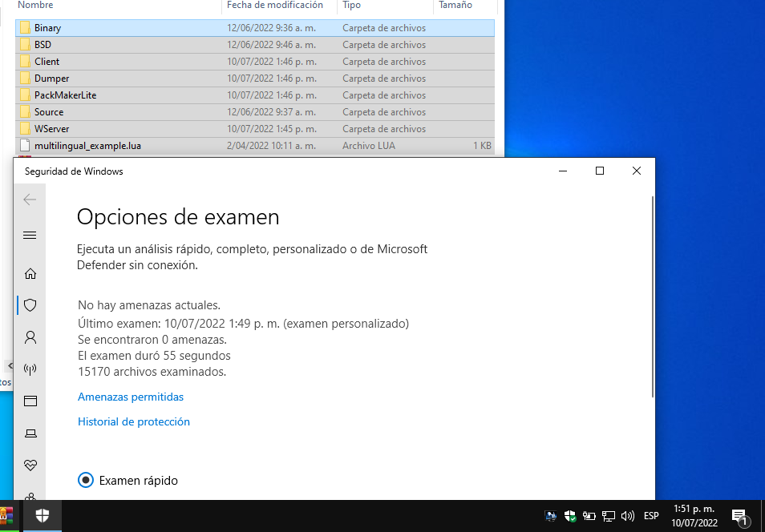The image size is (765, 532).
Task: Open Account protection person icon
Action: (x=30, y=337)
